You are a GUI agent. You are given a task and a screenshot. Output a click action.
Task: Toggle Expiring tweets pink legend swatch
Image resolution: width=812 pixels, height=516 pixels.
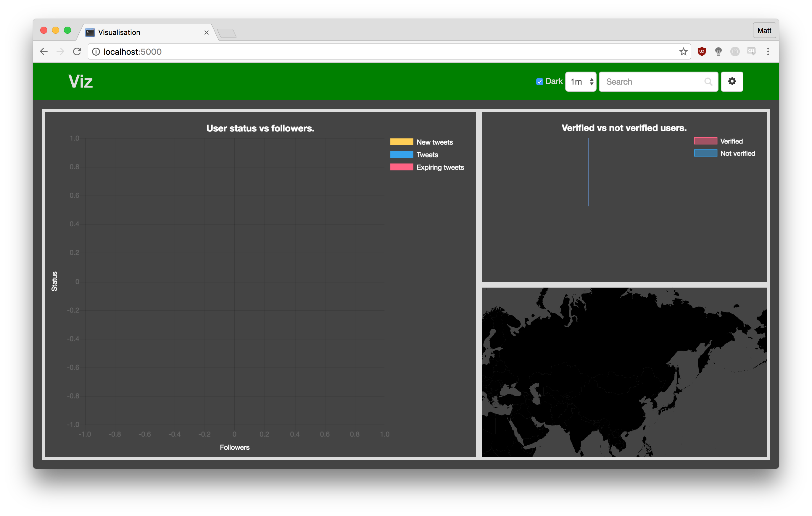coord(401,167)
